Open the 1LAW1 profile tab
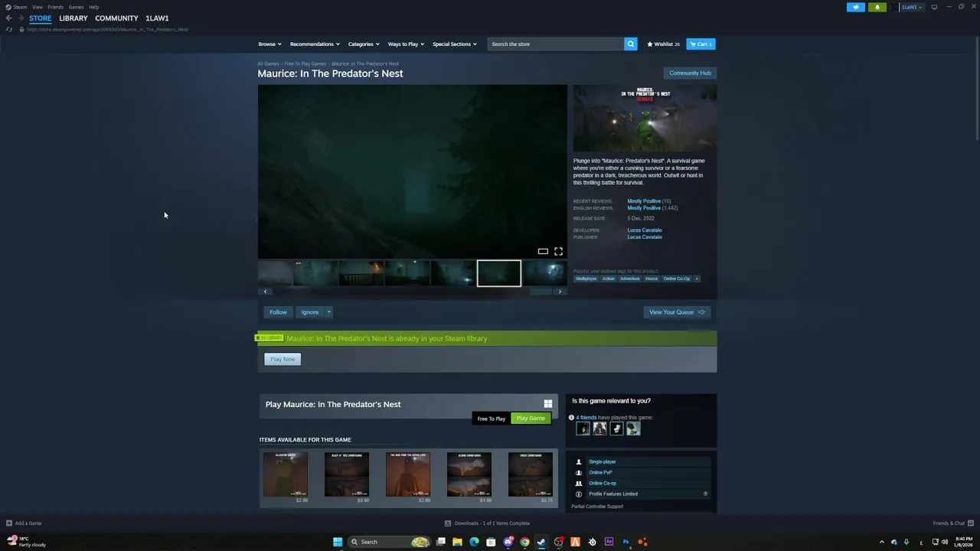 pos(157,18)
